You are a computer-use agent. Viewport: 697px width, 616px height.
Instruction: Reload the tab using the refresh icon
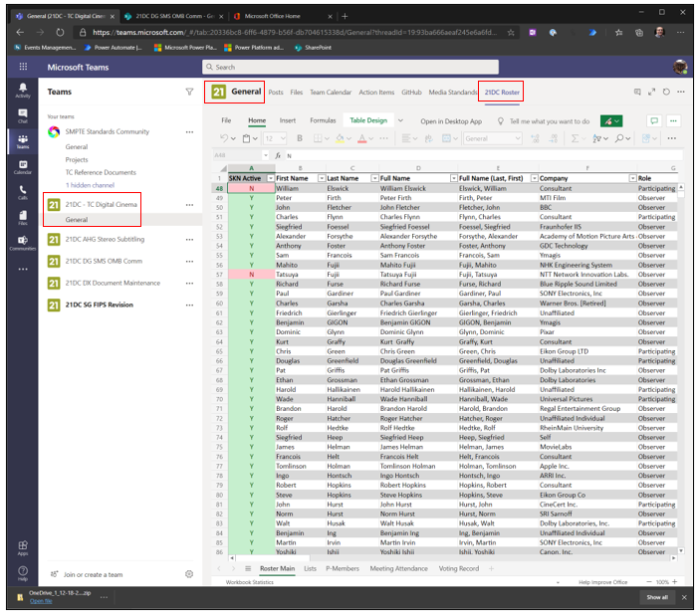pos(664,92)
